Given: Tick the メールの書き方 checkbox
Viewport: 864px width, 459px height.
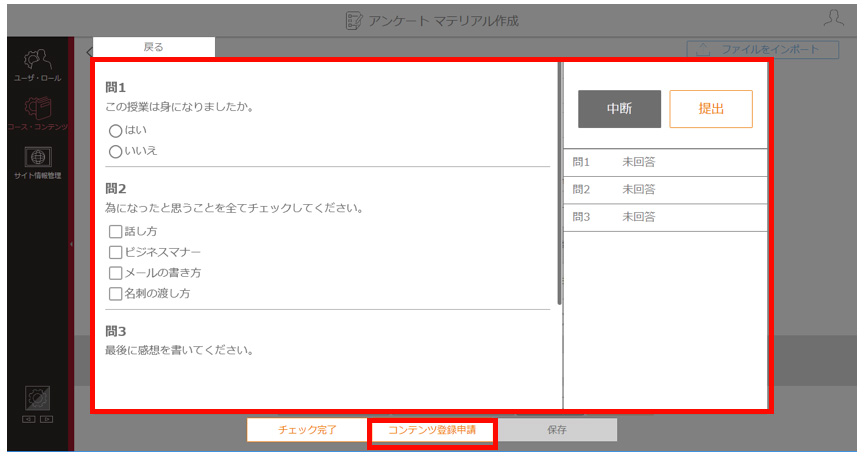Looking at the screenshot, I should pos(115,273).
